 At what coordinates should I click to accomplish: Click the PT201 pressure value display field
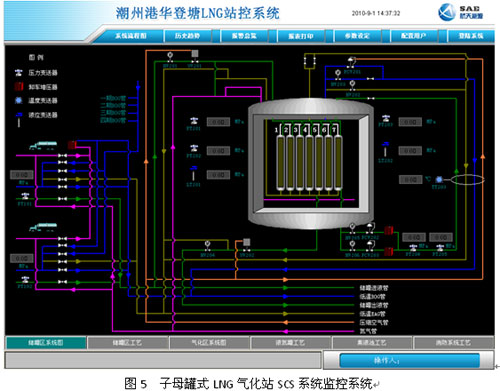[x=218, y=122]
